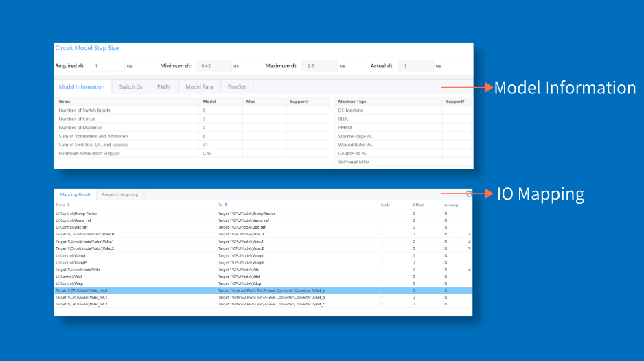Screen dimensions: 644x361
Task: Click the Squirrel-cage AC machine row
Action: click(403, 136)
